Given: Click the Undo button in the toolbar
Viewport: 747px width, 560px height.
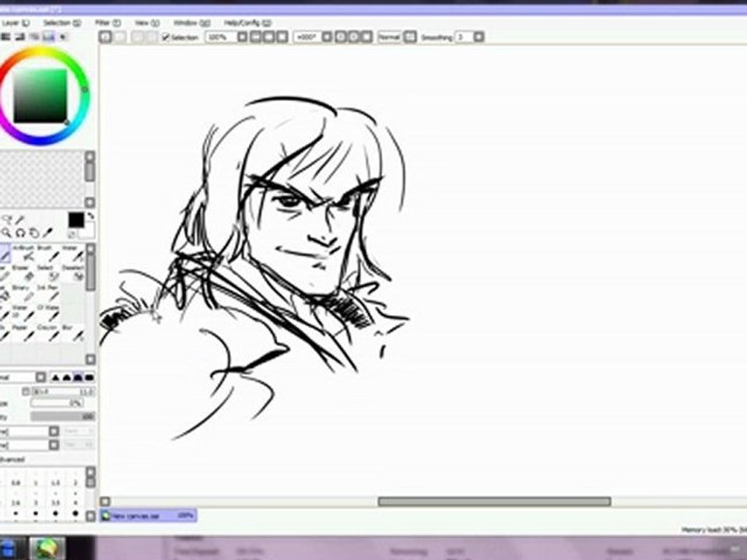Looking at the screenshot, I should point(105,37).
